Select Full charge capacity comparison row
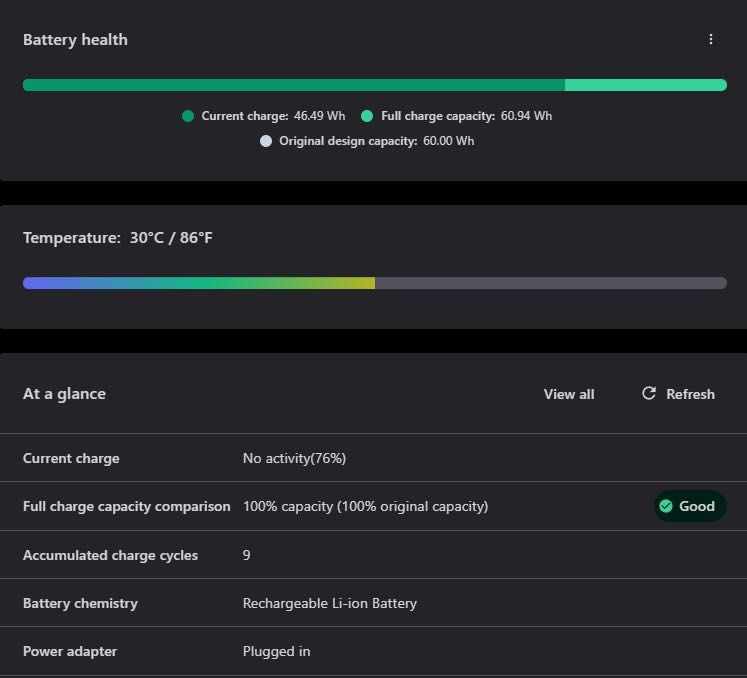 point(374,506)
